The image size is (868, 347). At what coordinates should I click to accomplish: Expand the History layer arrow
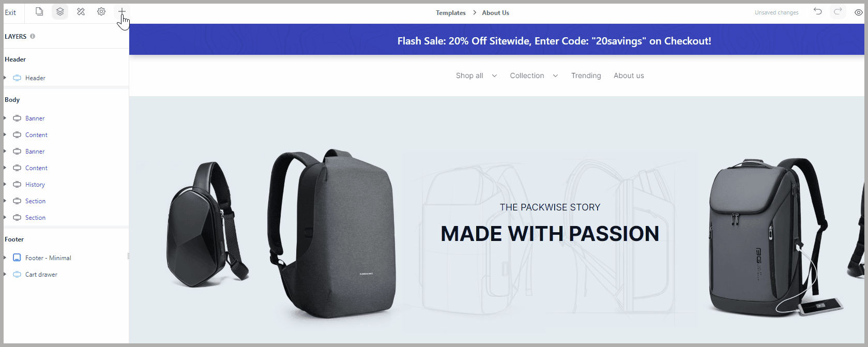(5, 184)
